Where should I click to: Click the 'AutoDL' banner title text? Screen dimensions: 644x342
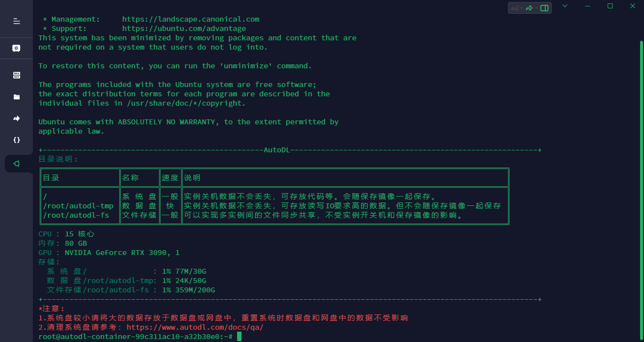point(277,150)
